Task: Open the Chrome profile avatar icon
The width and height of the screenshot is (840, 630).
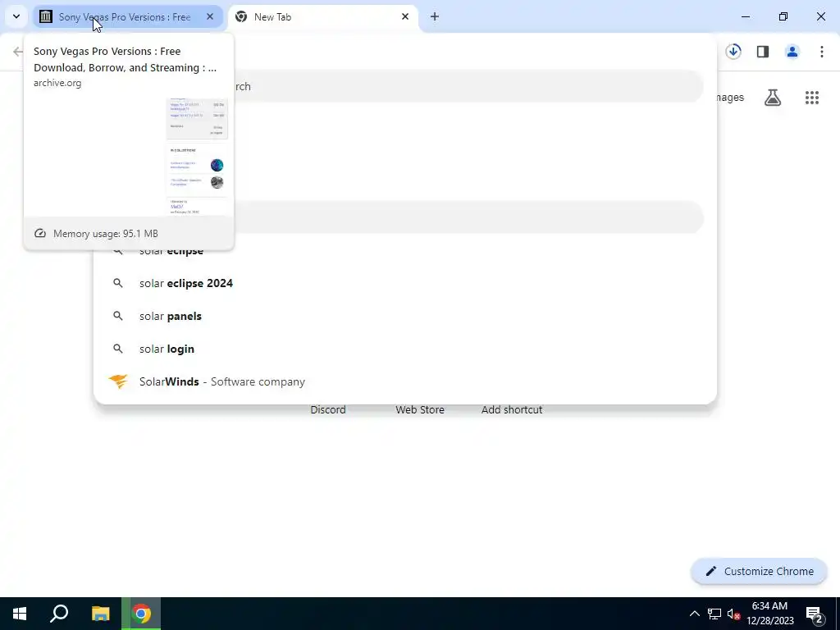Action: [x=792, y=52]
